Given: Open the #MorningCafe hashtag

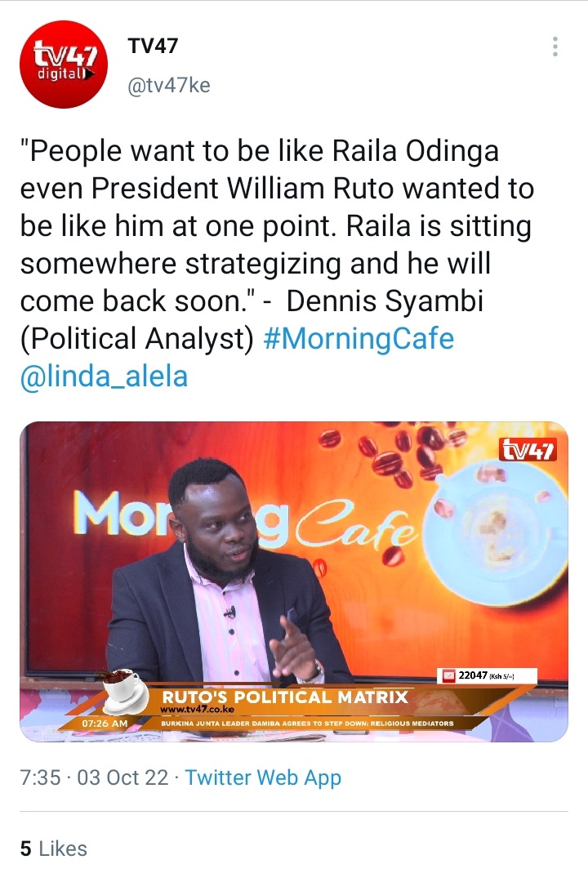Looking at the screenshot, I should [x=359, y=339].
